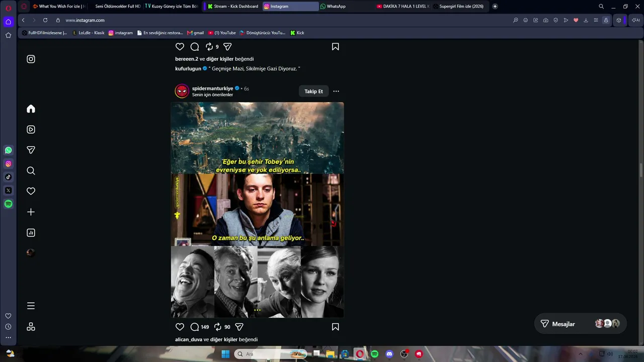This screenshot has height=362, width=644.
Task: Go to the Instagram home feed icon
Action: click(31, 109)
